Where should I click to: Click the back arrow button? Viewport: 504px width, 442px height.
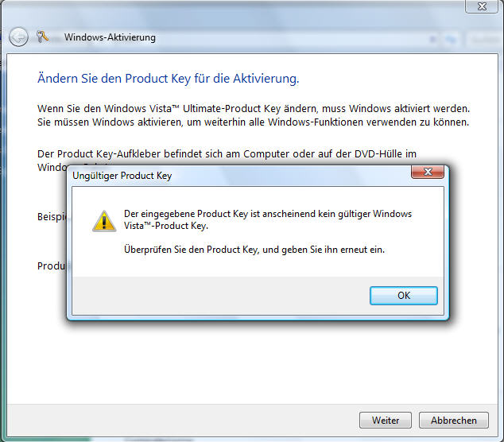coord(18,37)
